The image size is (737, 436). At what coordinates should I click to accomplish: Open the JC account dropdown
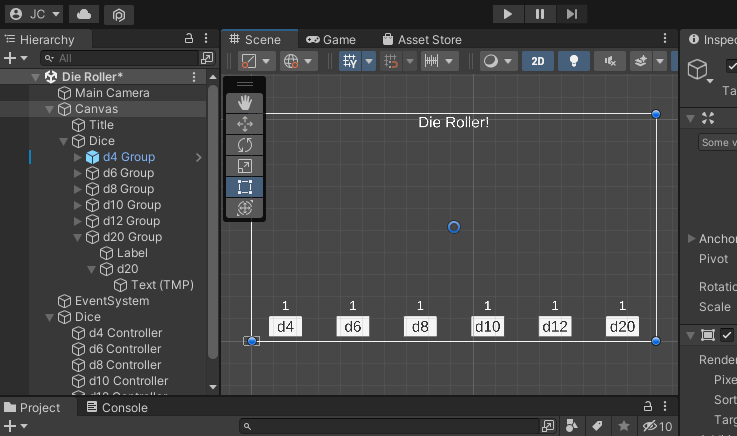click(35, 14)
